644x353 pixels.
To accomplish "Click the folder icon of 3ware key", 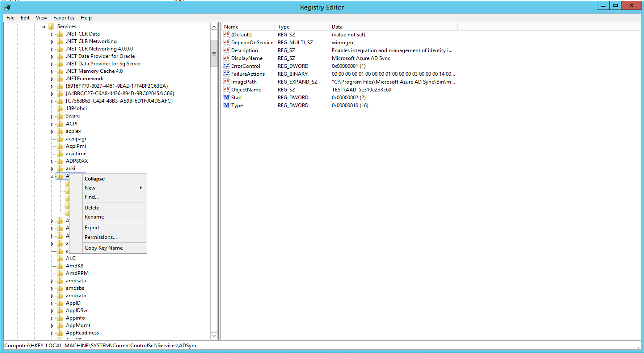I will tap(60, 116).
